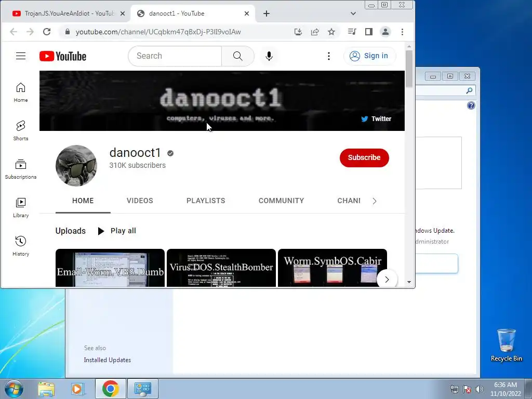532x399 pixels.
Task: Open YouTube settings three-dot menu
Action: (328, 56)
